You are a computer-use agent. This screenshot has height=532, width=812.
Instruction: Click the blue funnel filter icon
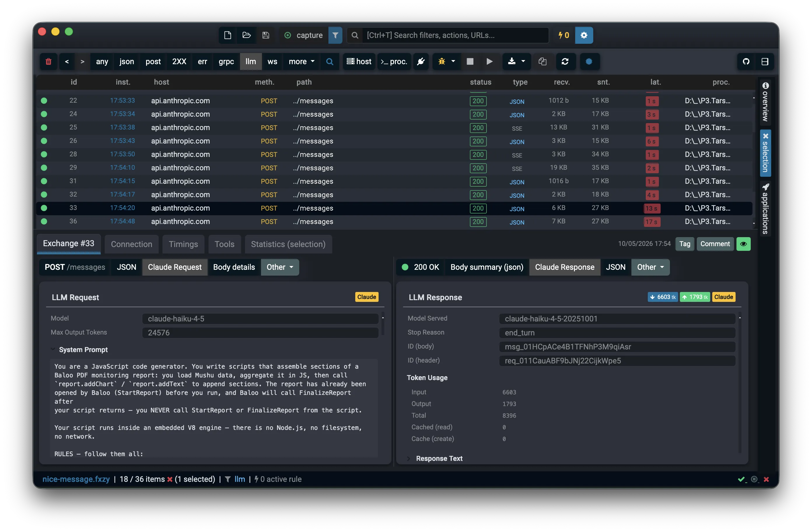pos(335,35)
